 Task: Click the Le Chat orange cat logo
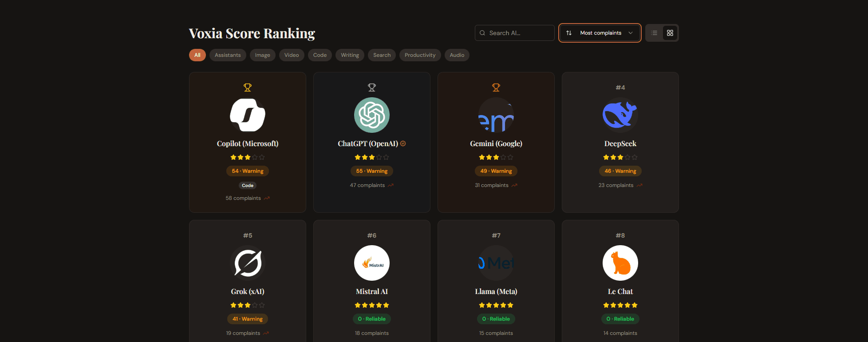pyautogui.click(x=620, y=263)
